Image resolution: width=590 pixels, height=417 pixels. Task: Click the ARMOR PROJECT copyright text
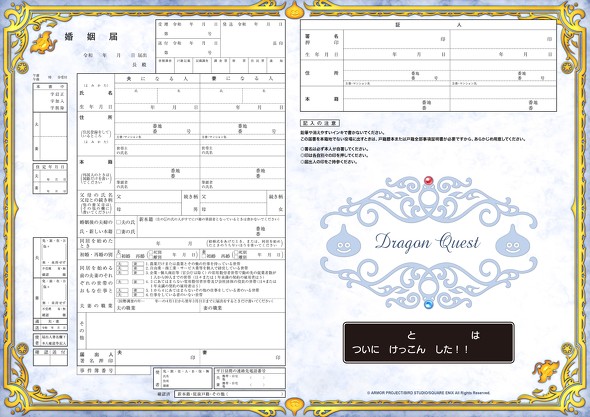429,393
